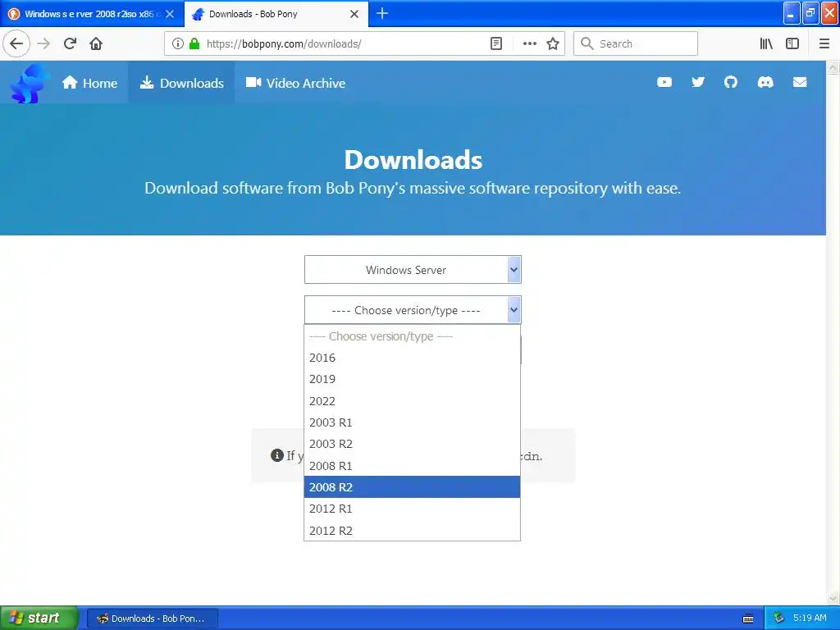
Task: Go back using the browser back arrow
Action: (16, 43)
